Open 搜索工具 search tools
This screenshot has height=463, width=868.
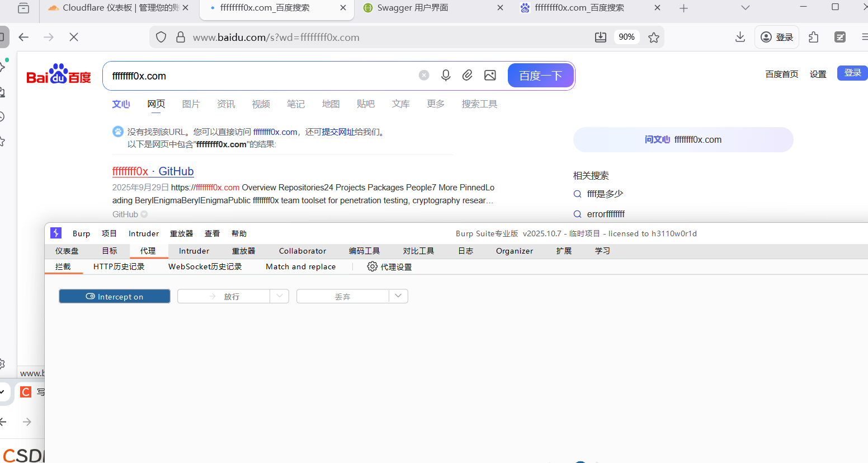tap(479, 104)
